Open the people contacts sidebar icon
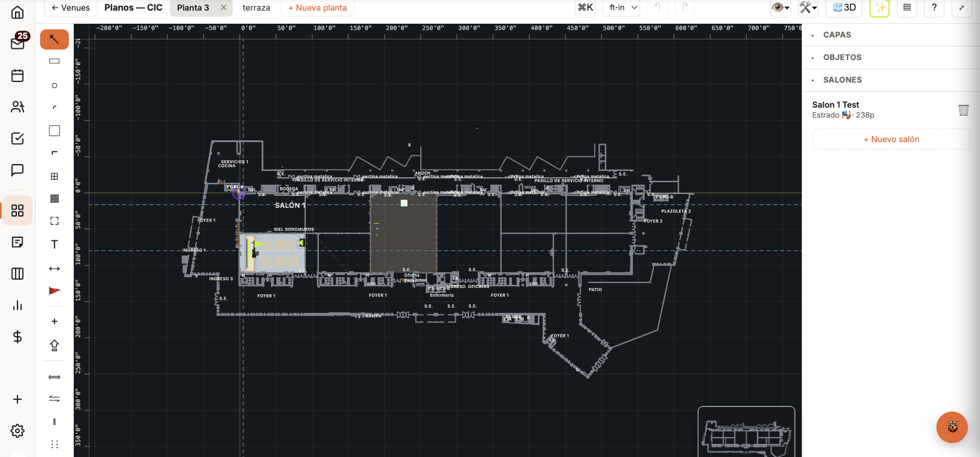 (18, 107)
